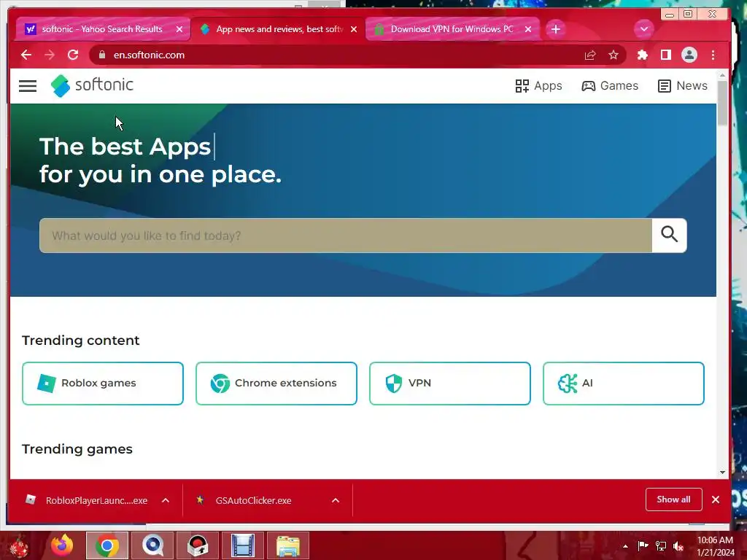Screen dimensions: 747x560
Task: Open the Games section in header
Action: pyautogui.click(x=610, y=86)
